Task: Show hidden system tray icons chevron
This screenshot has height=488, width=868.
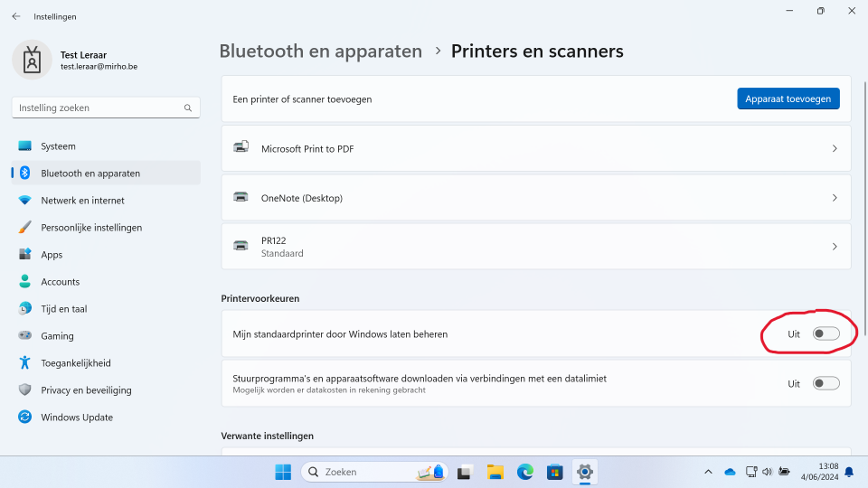Action: point(708,472)
